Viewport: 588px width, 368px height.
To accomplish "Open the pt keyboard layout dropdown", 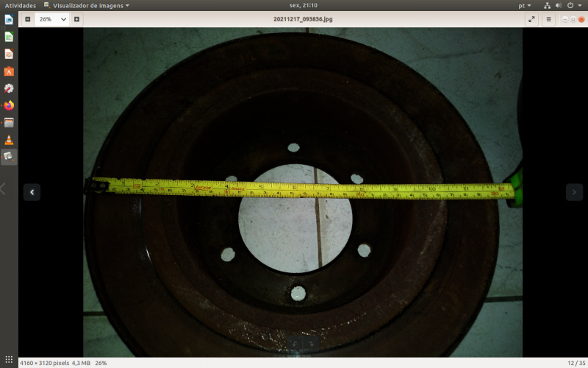I will click(x=525, y=5).
